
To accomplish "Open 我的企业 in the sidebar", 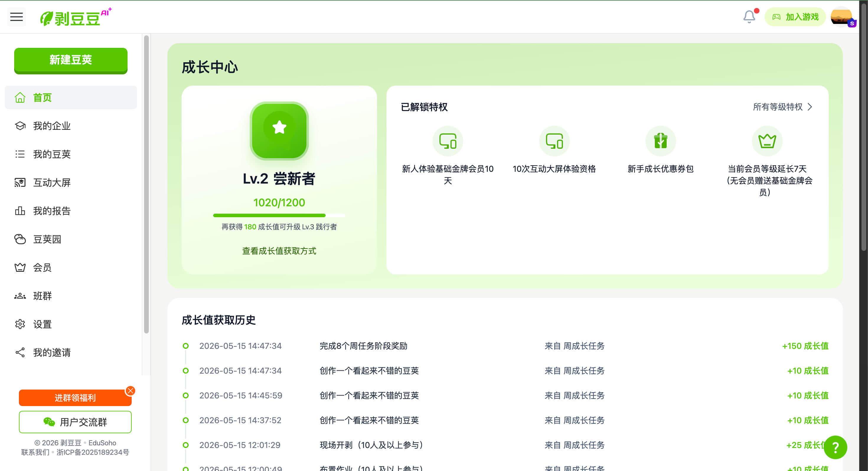I will [71, 126].
